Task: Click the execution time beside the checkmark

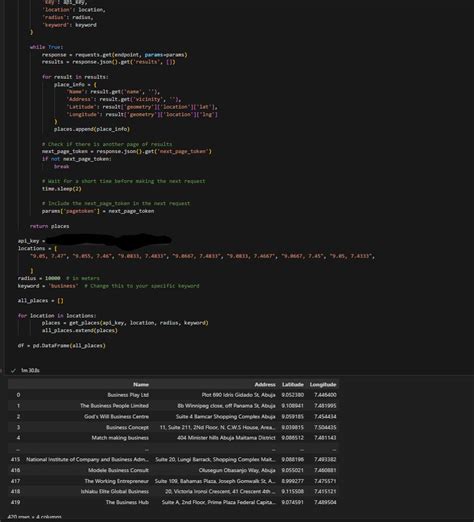Action: pyautogui.click(x=30, y=370)
